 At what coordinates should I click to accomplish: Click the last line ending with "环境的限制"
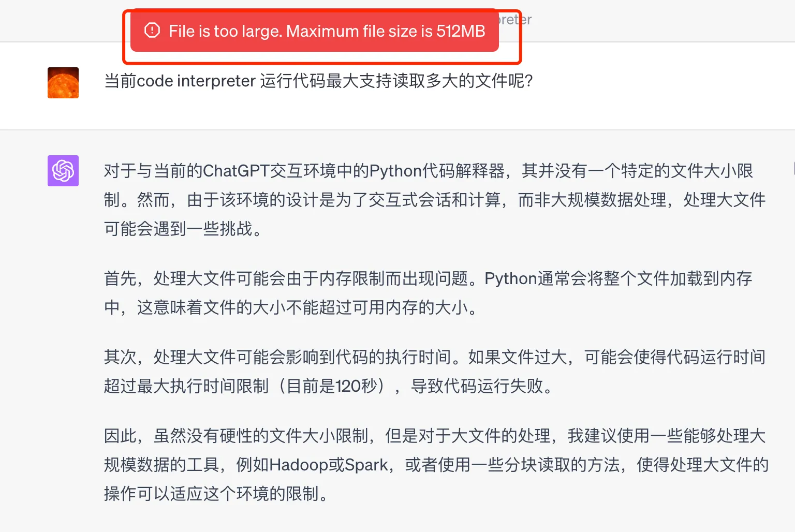216,494
